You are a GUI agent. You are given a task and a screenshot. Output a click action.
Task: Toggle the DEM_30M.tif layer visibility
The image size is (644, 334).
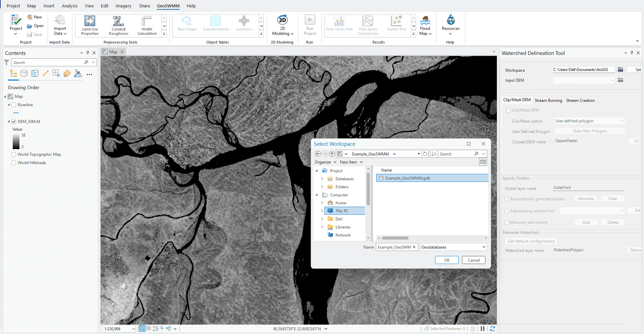14,122
